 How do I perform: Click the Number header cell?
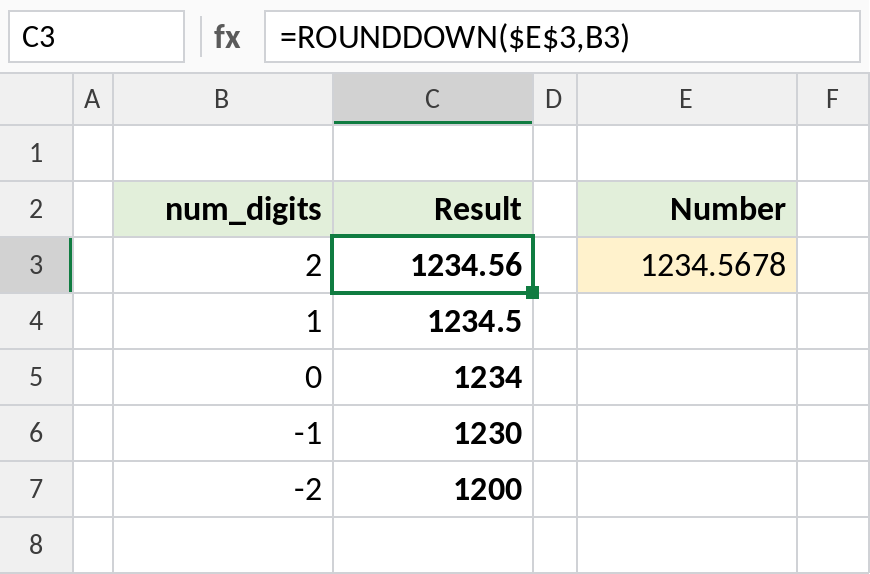[x=687, y=209]
